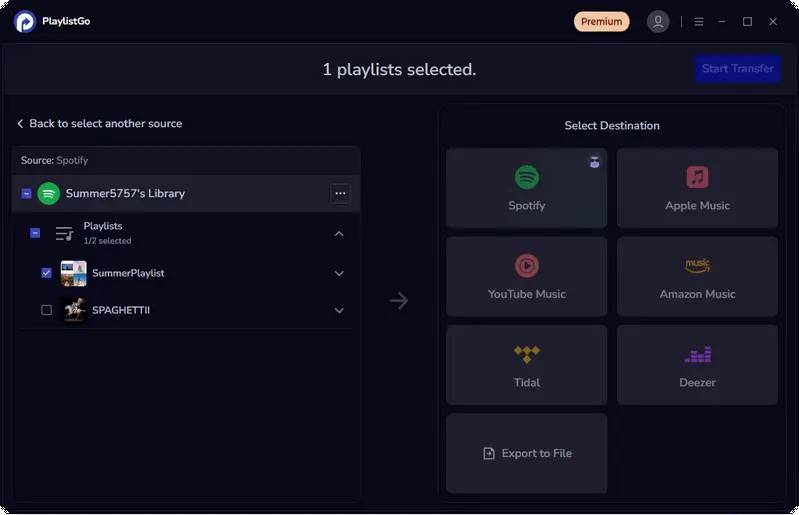Minimize the PlaylistGo window
This screenshot has width=799, height=515.
point(722,21)
